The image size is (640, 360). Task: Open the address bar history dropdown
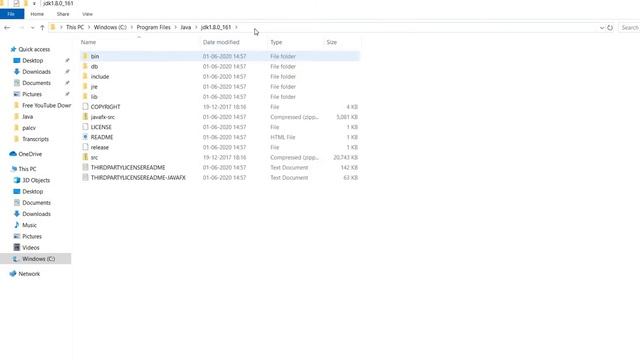[x=602, y=28]
